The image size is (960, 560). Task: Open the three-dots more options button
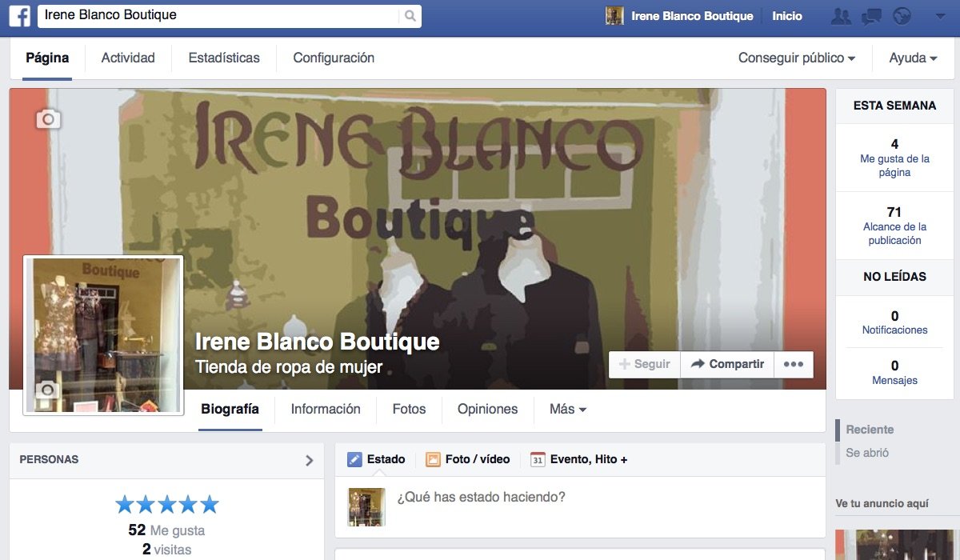794,364
